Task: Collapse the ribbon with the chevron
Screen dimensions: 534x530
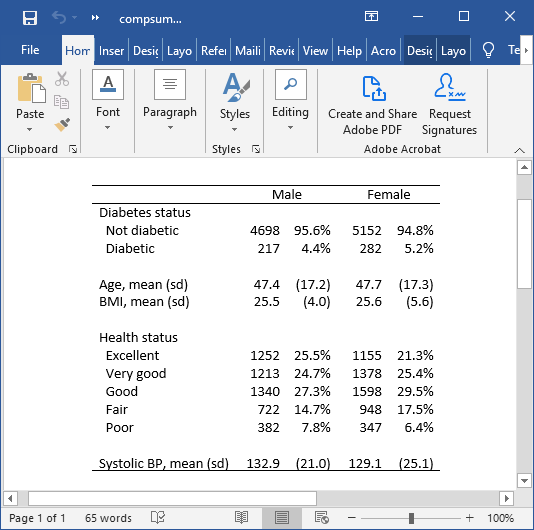Action: point(519,150)
